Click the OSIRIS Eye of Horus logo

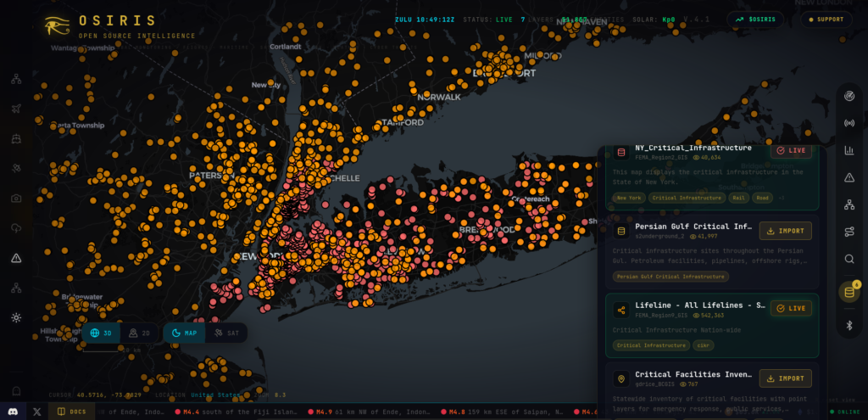click(x=57, y=25)
